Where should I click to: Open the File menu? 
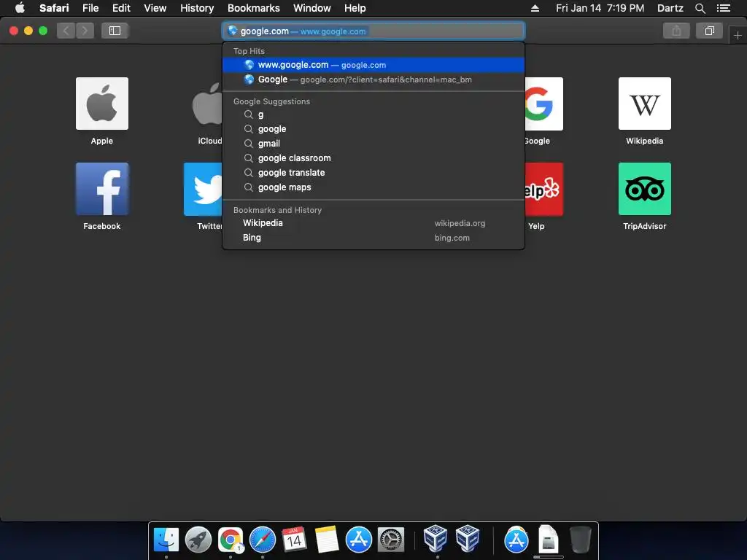pyautogui.click(x=90, y=8)
